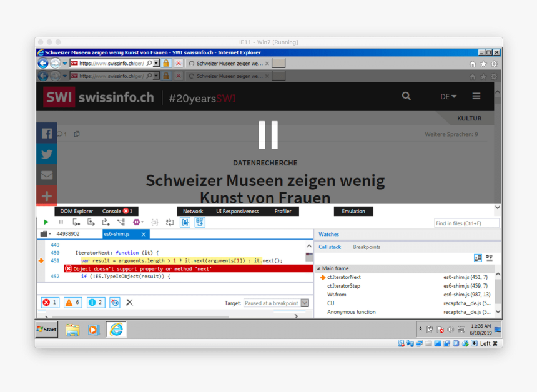Collapse dev tools with the chevron above Find
The height and width of the screenshot is (392, 537).
(497, 207)
